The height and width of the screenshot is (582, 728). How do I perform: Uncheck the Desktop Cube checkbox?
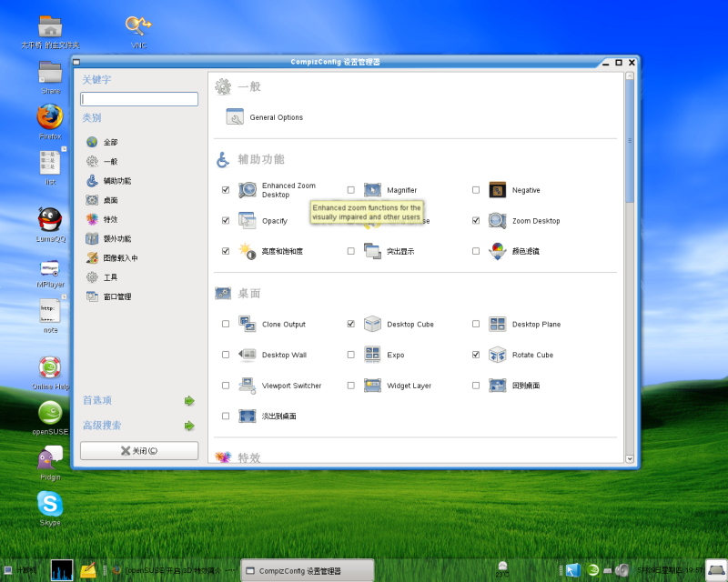[351, 325]
